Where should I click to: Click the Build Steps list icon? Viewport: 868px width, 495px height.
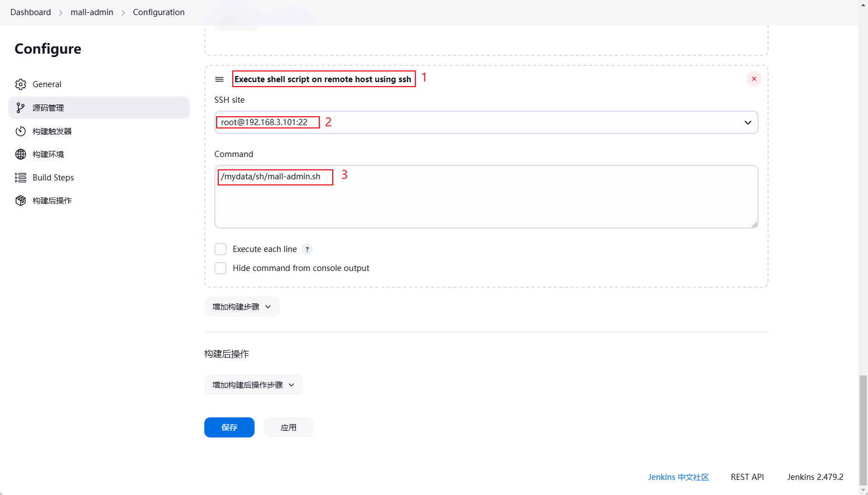(x=21, y=178)
